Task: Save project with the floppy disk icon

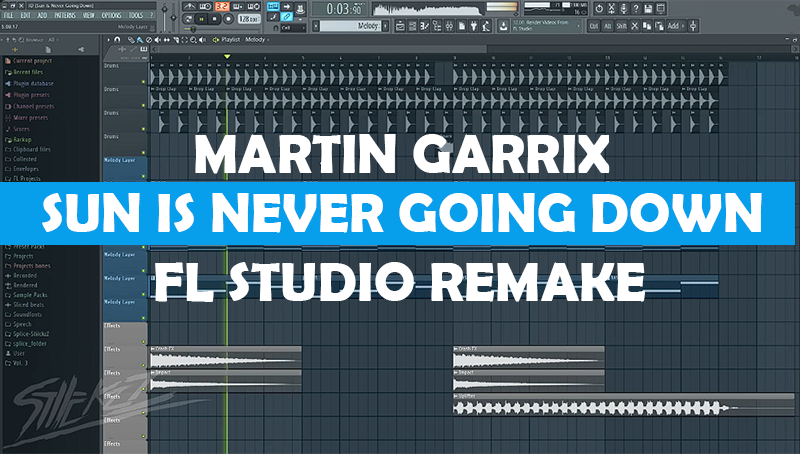Action: 648,9
